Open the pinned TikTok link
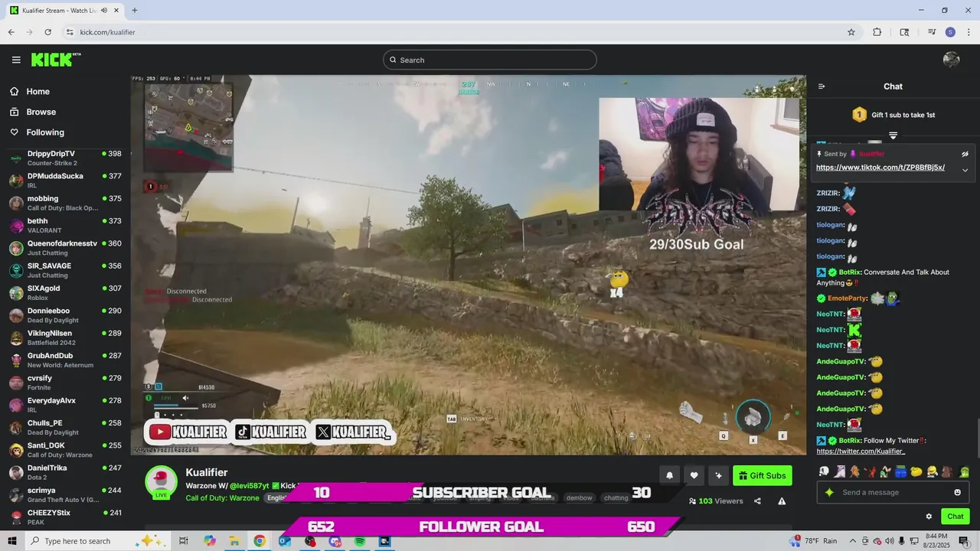Image resolution: width=980 pixels, height=551 pixels. (x=880, y=168)
